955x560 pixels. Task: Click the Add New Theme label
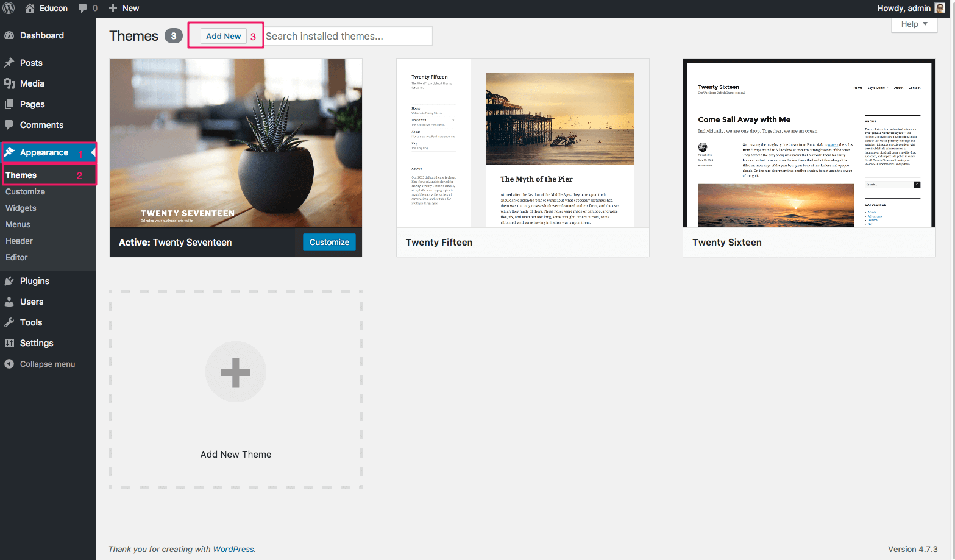click(x=236, y=454)
